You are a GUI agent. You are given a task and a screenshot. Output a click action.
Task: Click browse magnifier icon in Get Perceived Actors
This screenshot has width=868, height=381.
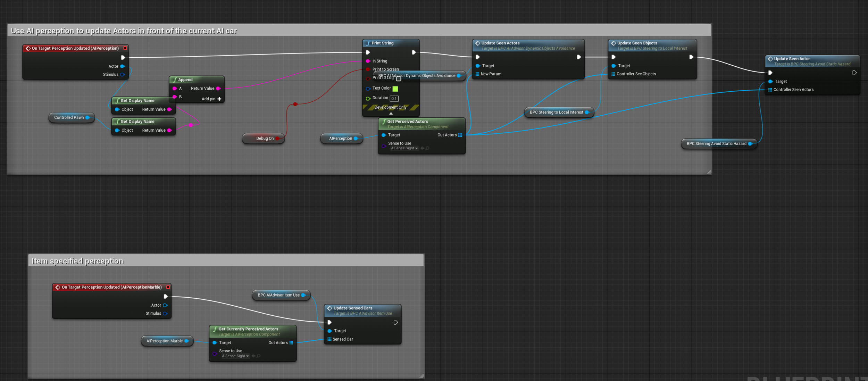pos(427,148)
